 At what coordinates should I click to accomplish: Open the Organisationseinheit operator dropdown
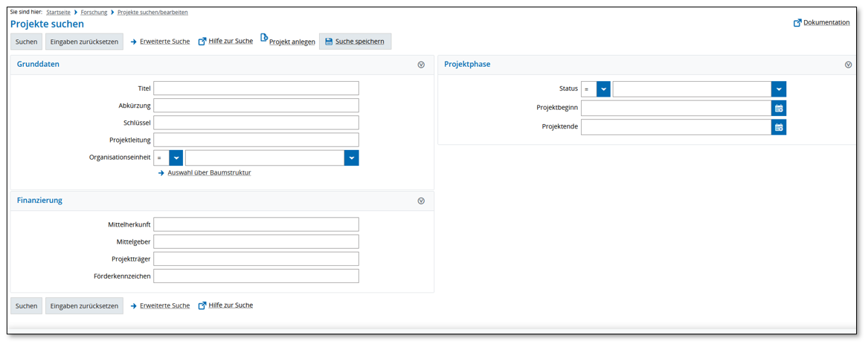(176, 158)
